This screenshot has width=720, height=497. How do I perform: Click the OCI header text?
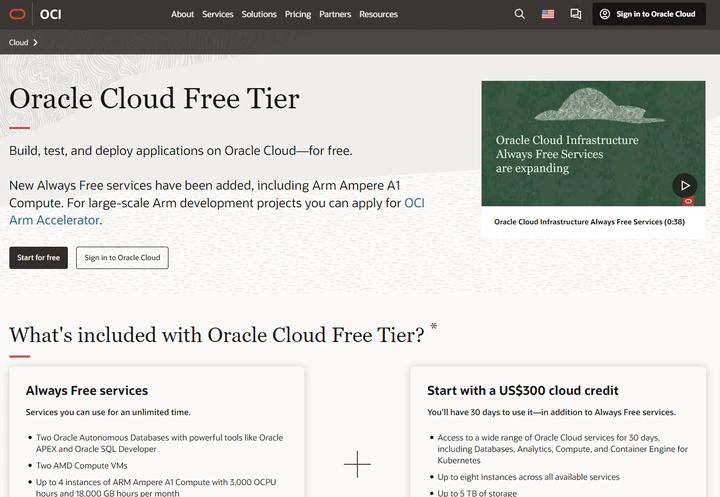(51, 15)
